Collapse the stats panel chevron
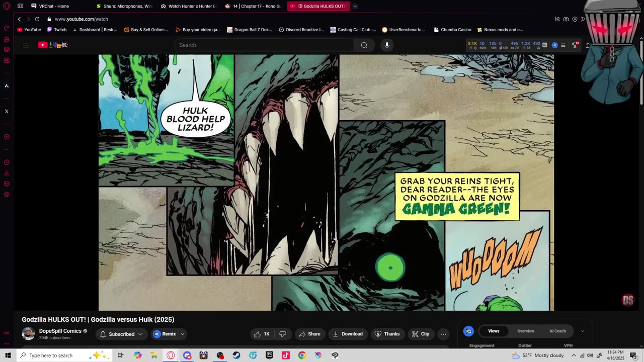Image resolution: width=644 pixels, height=362 pixels. [x=583, y=331]
